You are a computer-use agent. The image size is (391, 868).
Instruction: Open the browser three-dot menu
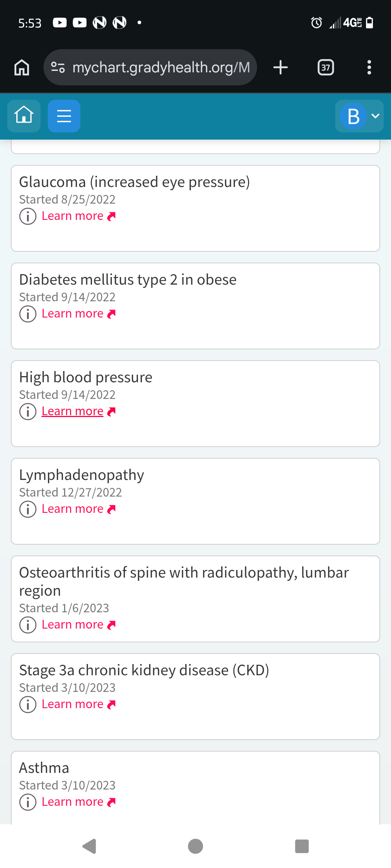[x=369, y=67]
